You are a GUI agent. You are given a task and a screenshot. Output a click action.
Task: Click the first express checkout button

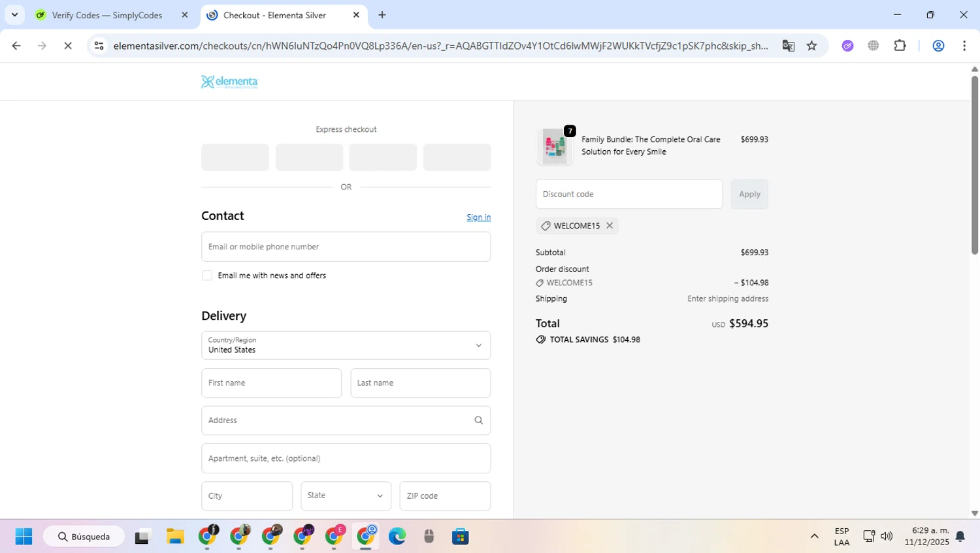[x=235, y=157]
